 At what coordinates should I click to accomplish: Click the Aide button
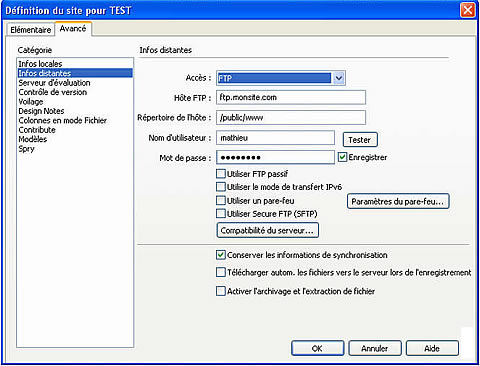point(432,348)
